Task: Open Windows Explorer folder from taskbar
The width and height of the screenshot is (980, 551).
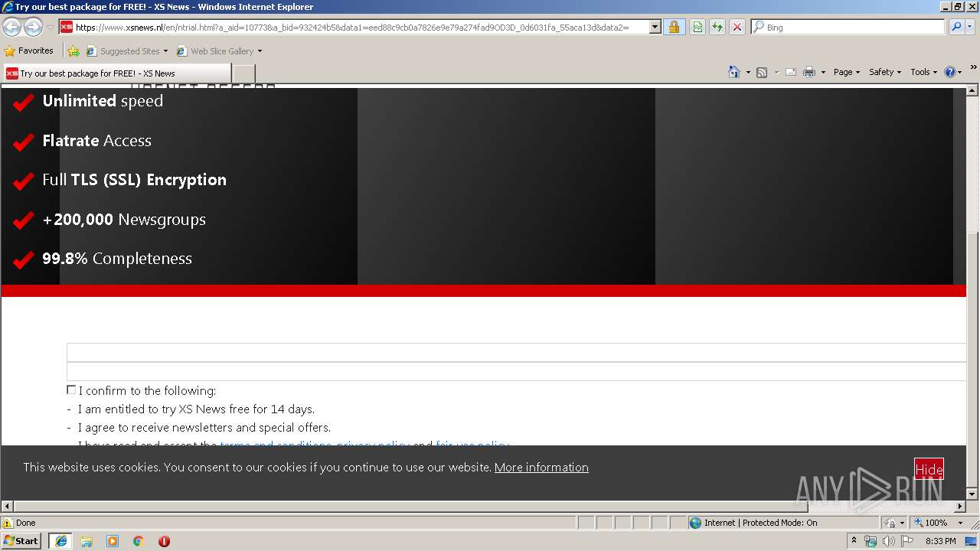Action: pyautogui.click(x=87, y=541)
